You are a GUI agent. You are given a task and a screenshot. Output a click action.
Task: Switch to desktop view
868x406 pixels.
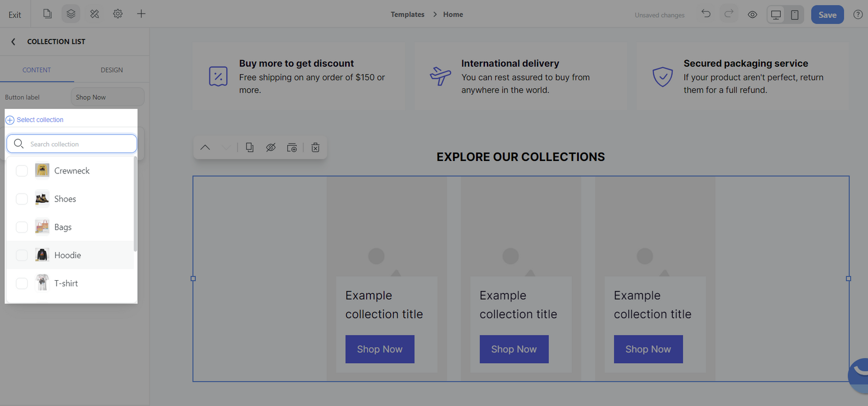point(776,15)
